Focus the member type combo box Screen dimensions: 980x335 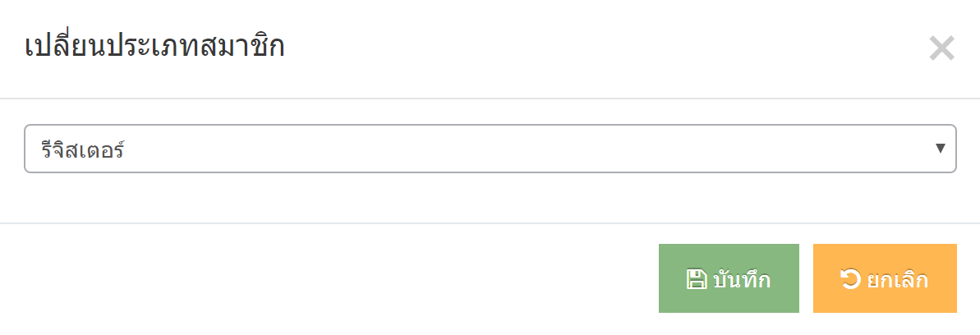490,149
